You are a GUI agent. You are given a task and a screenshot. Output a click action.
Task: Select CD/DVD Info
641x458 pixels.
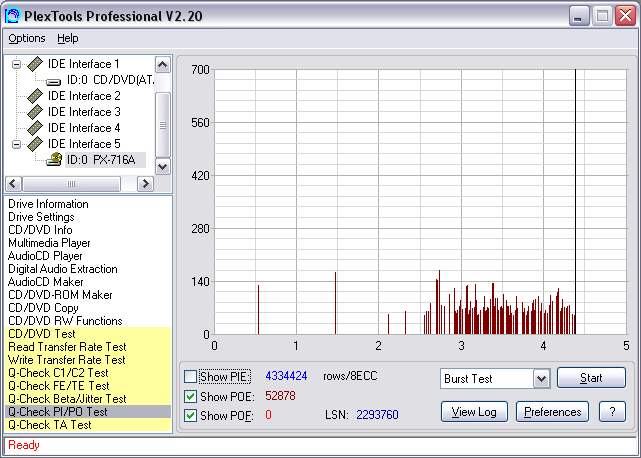40,230
